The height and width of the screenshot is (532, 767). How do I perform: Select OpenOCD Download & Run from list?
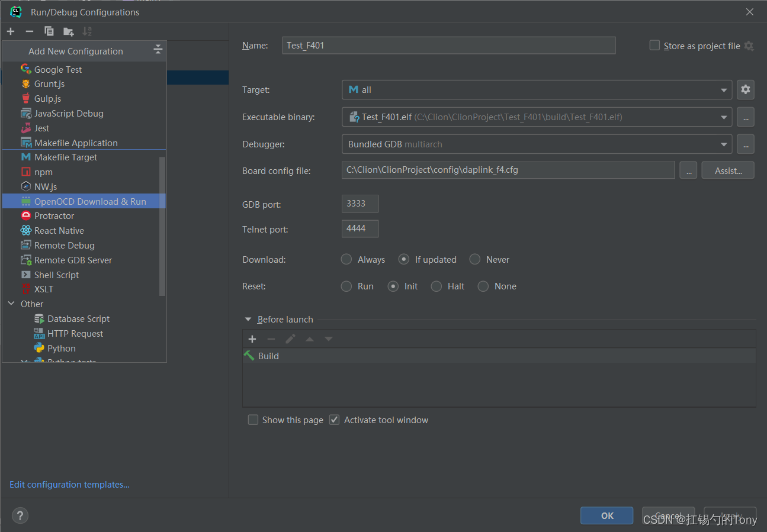pos(89,201)
